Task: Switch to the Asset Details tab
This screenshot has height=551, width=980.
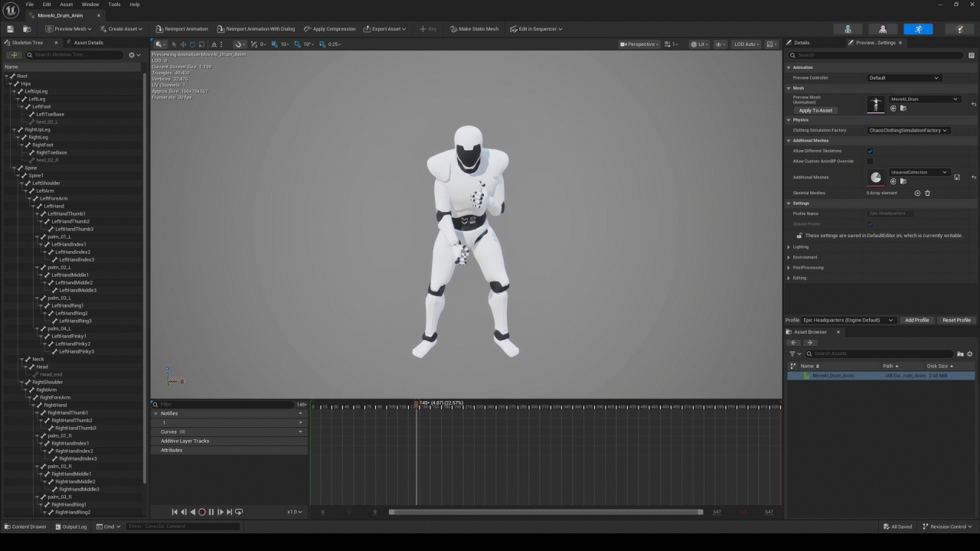Action: pos(87,43)
